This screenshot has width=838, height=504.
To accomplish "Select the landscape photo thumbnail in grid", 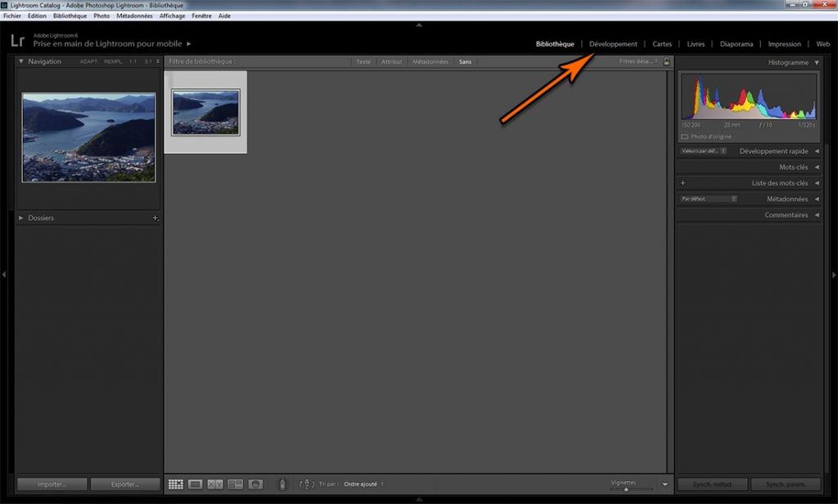I will [x=205, y=112].
